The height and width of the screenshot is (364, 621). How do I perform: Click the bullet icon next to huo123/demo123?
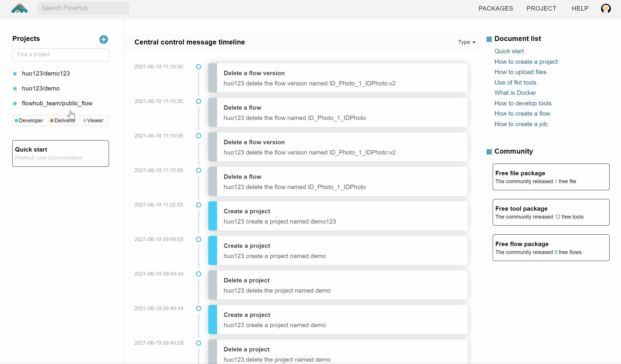[15, 73]
